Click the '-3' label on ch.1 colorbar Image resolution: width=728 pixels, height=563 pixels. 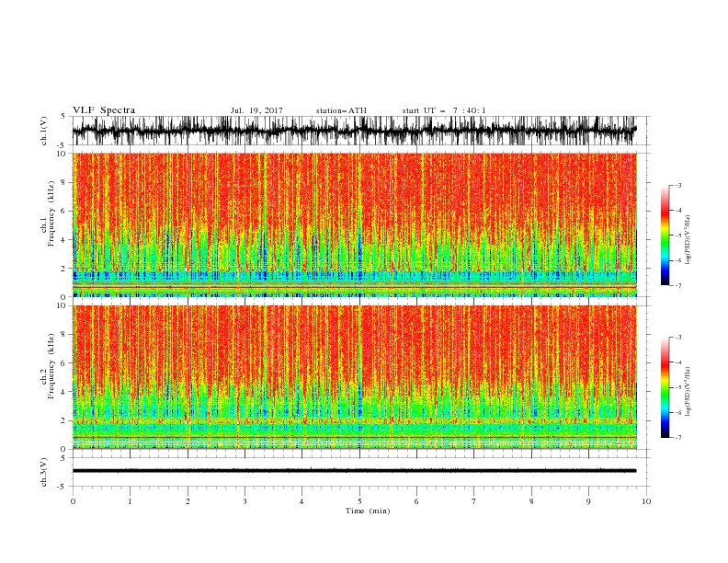pos(678,185)
